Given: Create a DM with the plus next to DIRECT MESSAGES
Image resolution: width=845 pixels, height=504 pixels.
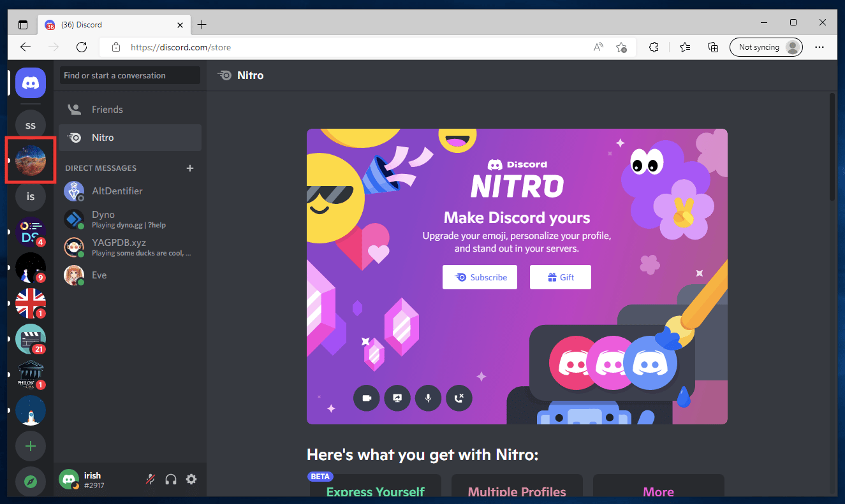Looking at the screenshot, I should [190, 168].
